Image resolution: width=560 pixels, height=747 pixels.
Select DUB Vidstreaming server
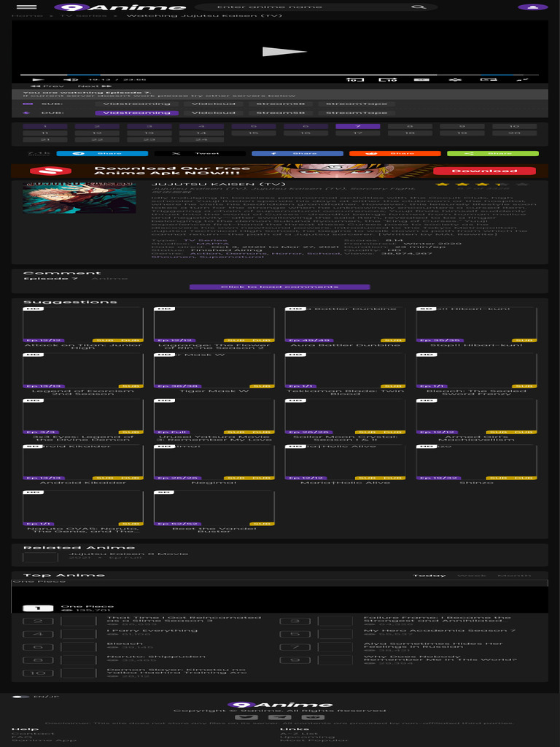point(136,113)
